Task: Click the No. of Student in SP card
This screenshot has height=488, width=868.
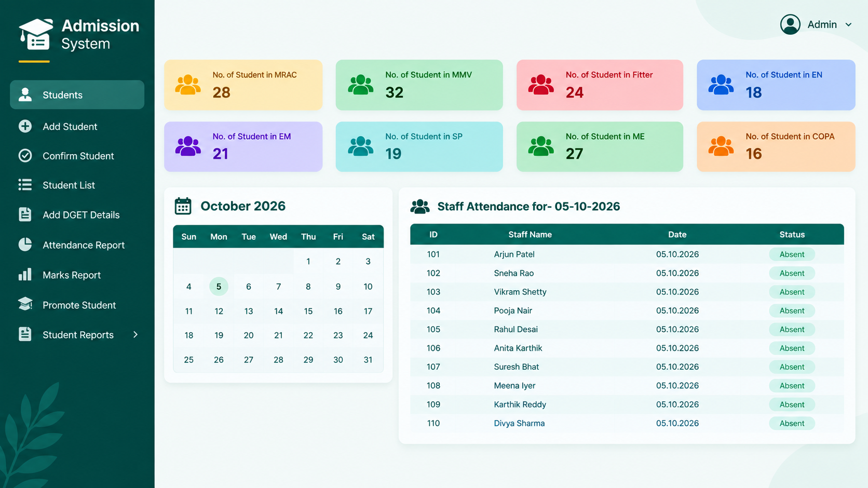Action: tap(419, 146)
